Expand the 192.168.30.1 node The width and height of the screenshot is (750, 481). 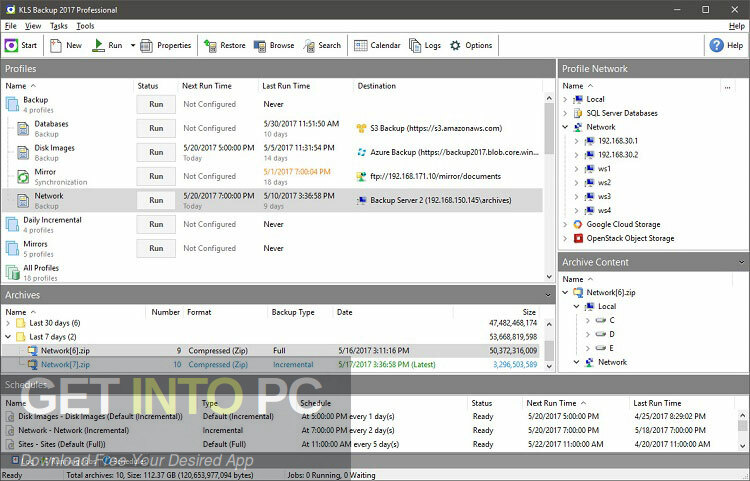pyautogui.click(x=576, y=141)
